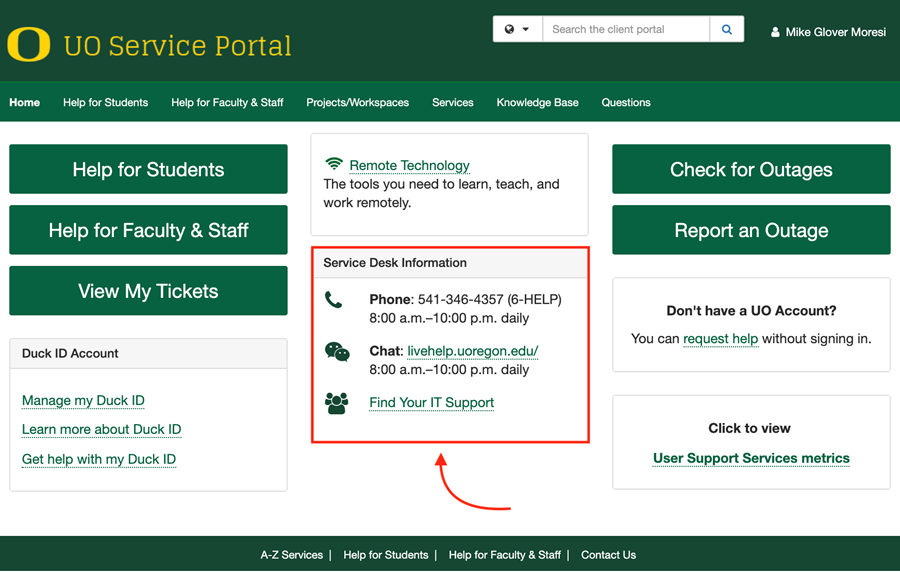Click the Report an Outage button
Viewport: 900px width, 572px height.
click(751, 230)
